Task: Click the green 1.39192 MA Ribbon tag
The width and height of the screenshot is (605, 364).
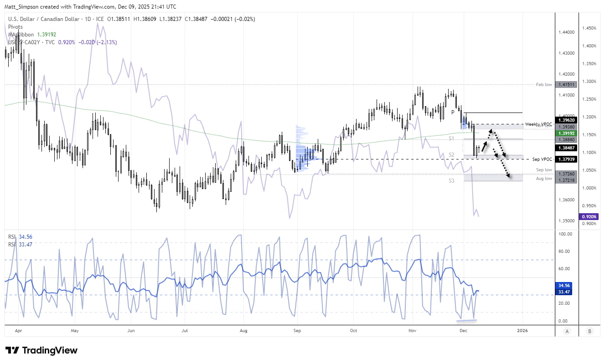Action: (566, 132)
